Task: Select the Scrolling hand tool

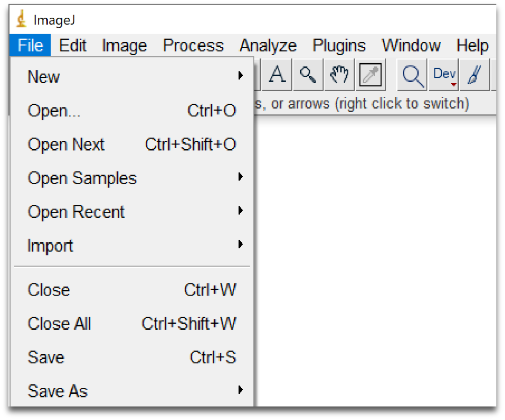Action: (x=339, y=75)
